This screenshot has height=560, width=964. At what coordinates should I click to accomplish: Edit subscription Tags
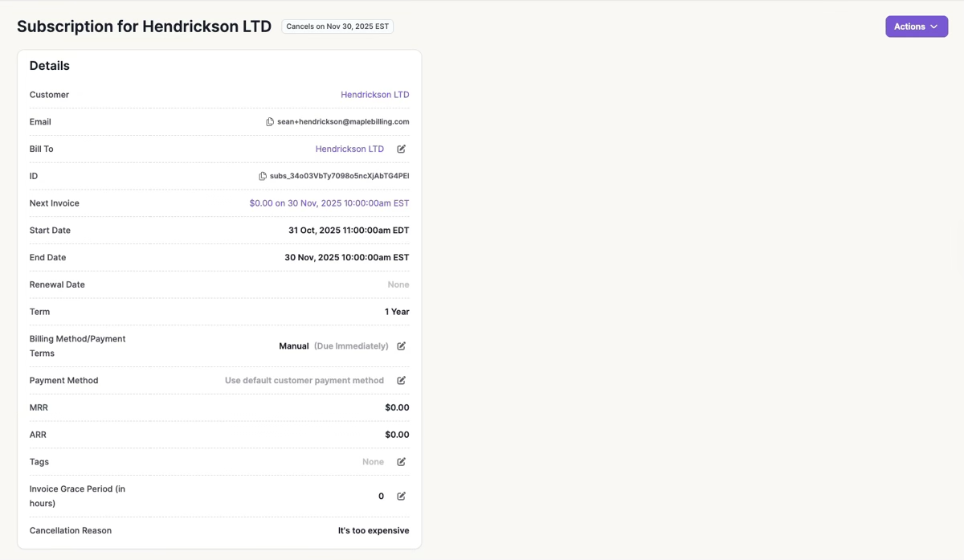(x=401, y=462)
